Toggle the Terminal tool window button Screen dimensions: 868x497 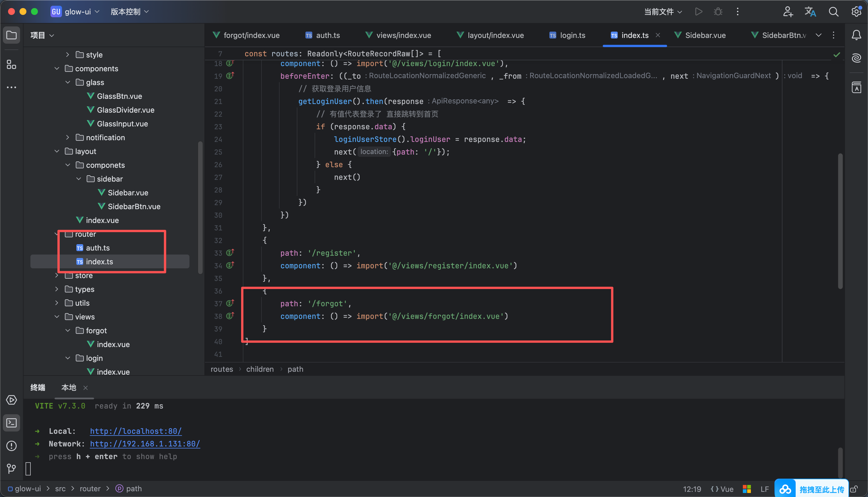tap(11, 423)
